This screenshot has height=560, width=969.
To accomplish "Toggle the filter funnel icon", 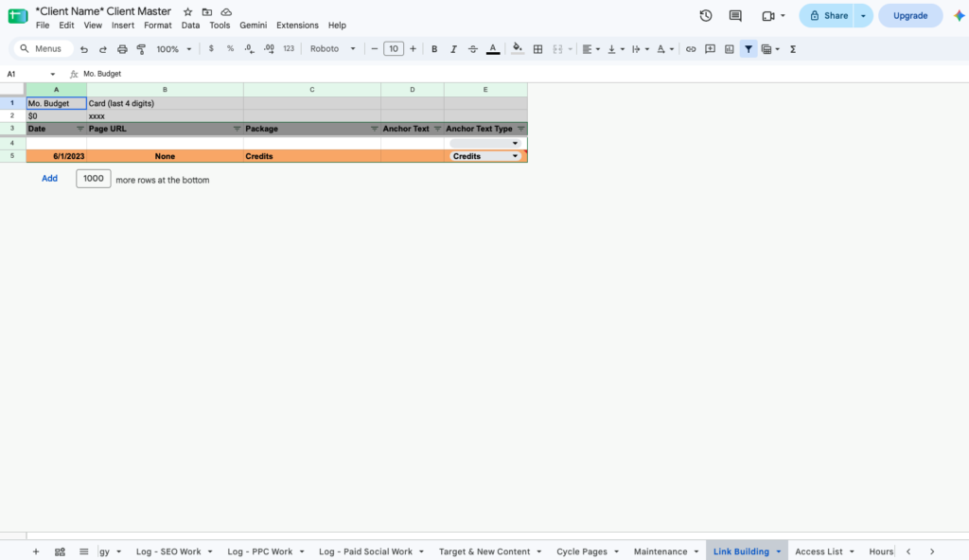I will click(x=749, y=49).
